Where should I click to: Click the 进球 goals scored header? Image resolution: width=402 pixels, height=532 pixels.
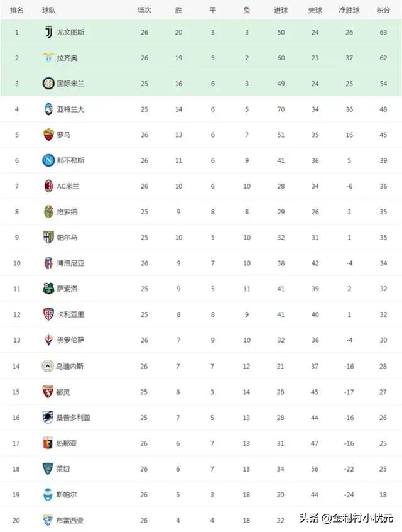click(281, 10)
